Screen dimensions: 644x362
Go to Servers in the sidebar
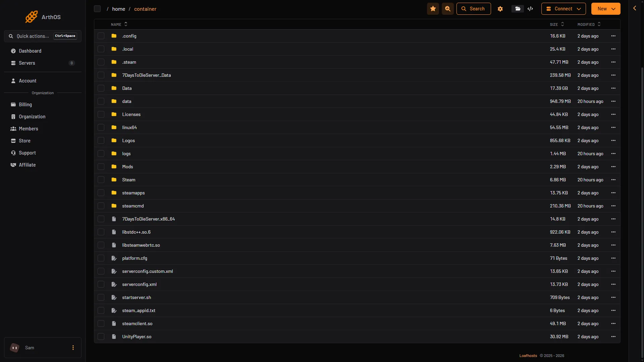[x=43, y=63]
